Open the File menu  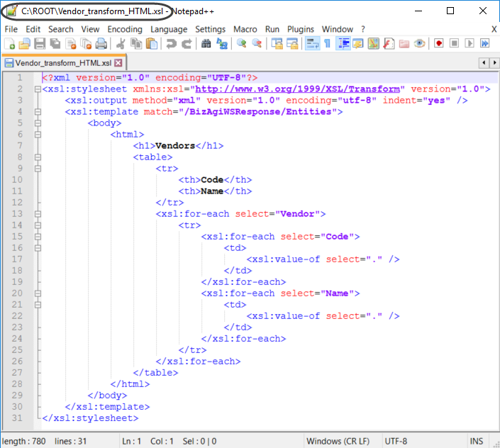coord(11,29)
